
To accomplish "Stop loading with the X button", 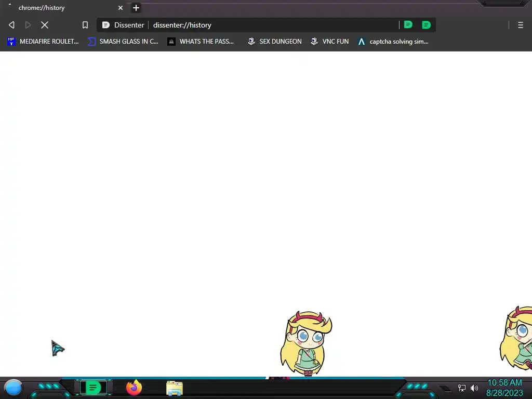I will tap(45, 25).
